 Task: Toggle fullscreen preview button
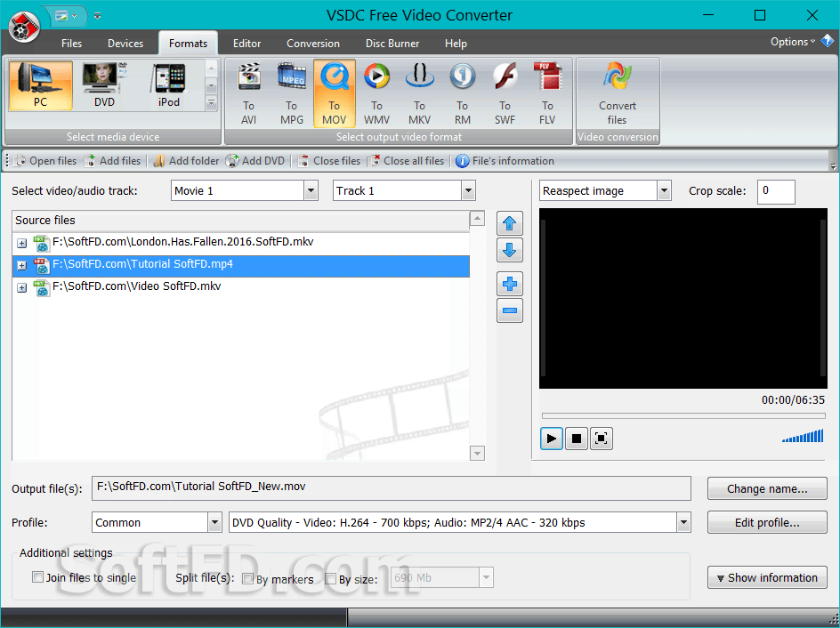pos(601,439)
